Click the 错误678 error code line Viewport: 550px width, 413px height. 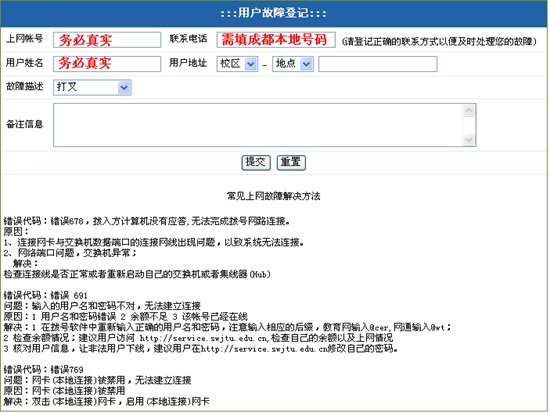[x=147, y=221]
